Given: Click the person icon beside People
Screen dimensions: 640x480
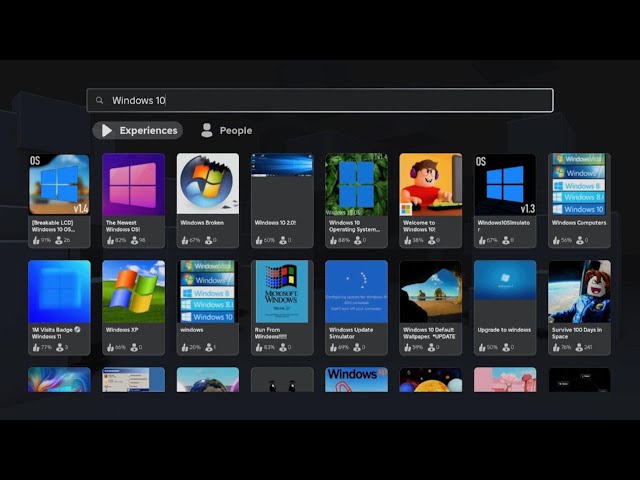Looking at the screenshot, I should [x=207, y=130].
